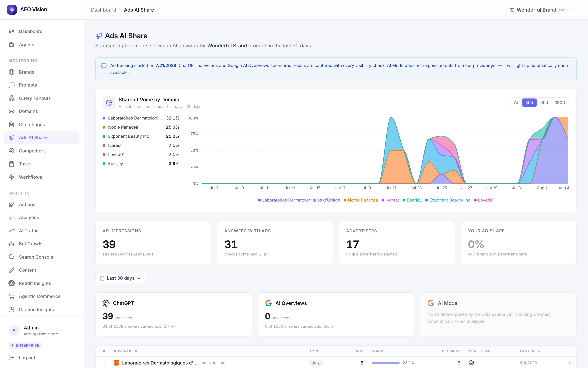Image resolution: width=588 pixels, height=368 pixels.
Task: Click the AEO Vision logo icon
Action: click(12, 9)
